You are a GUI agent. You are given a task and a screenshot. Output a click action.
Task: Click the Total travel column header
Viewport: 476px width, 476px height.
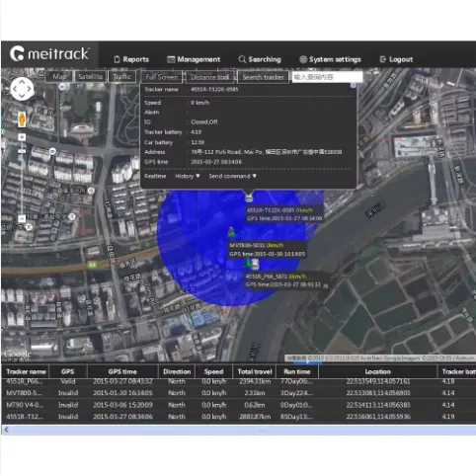pos(255,371)
